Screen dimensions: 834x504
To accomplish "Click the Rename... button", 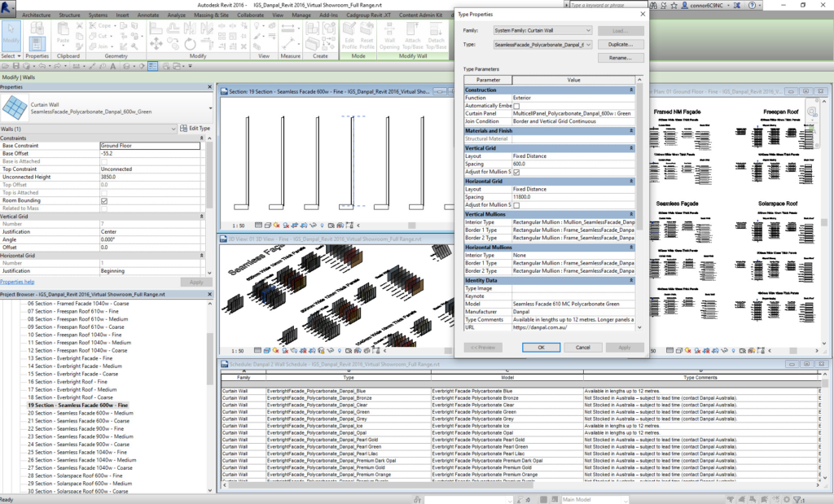I will [621, 58].
